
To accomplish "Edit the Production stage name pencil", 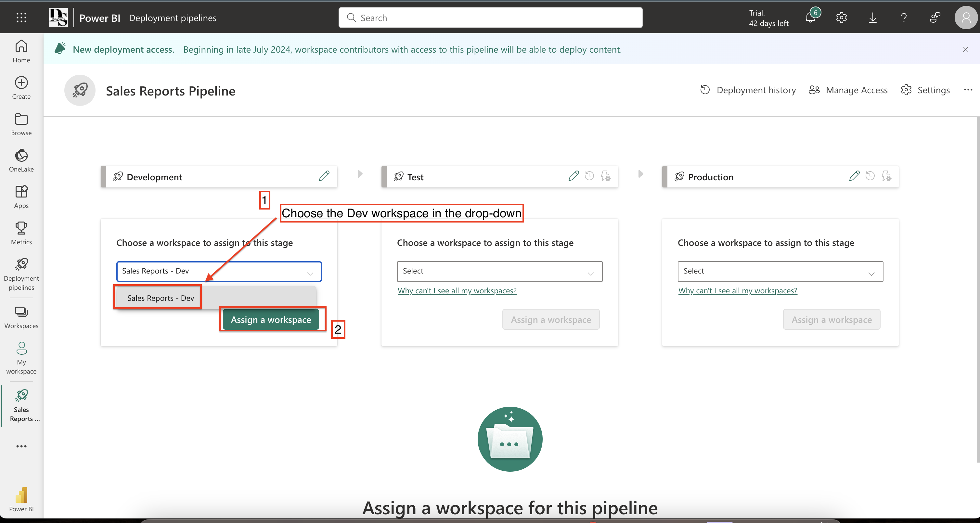I will tap(854, 176).
